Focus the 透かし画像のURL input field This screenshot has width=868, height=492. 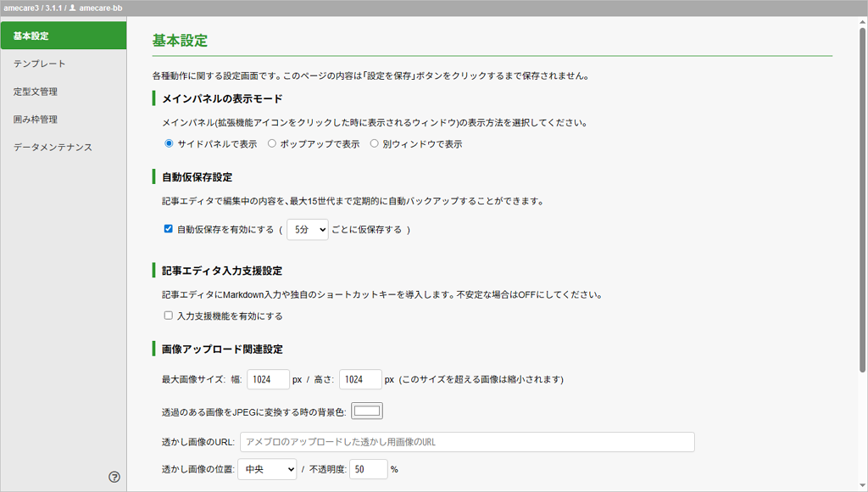pyautogui.click(x=467, y=442)
